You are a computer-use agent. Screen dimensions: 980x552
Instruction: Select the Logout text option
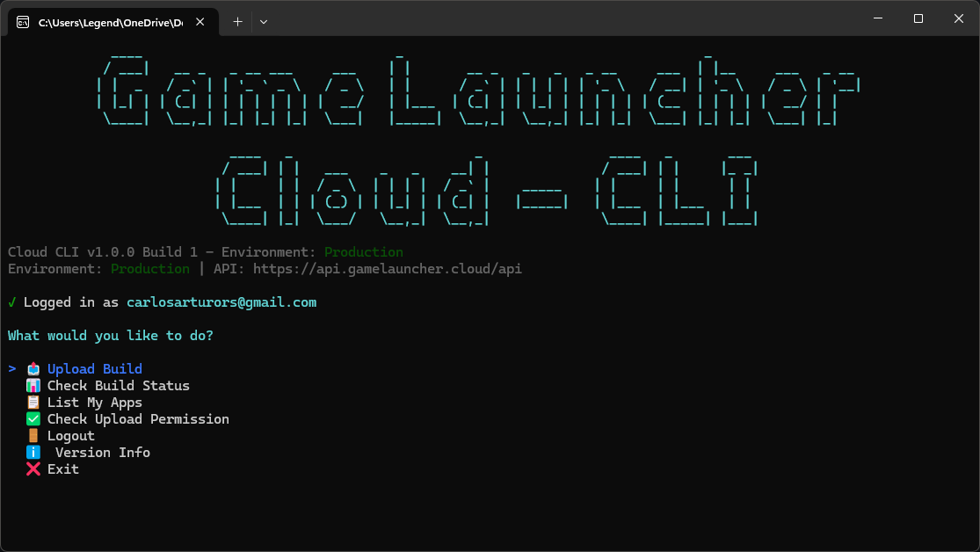click(x=71, y=436)
